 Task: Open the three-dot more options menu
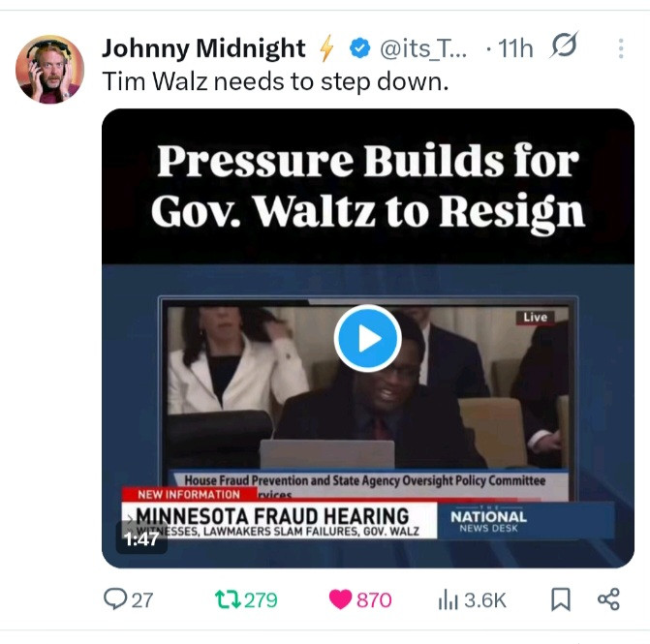621,48
